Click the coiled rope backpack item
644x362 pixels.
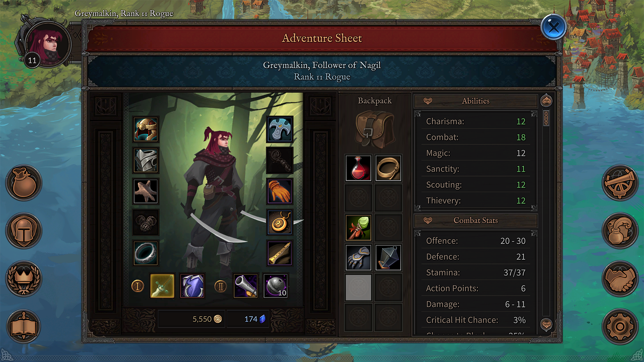388,168
